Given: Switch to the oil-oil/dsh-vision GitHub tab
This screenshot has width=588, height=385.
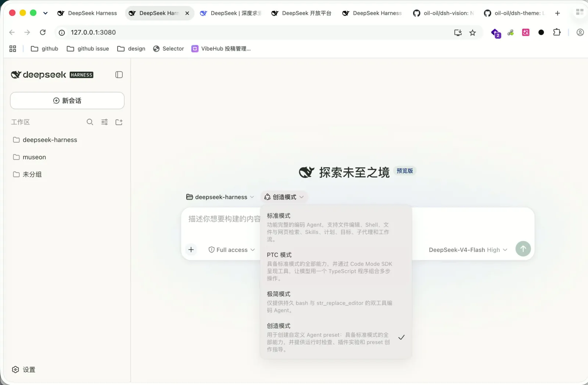Looking at the screenshot, I should [x=444, y=13].
